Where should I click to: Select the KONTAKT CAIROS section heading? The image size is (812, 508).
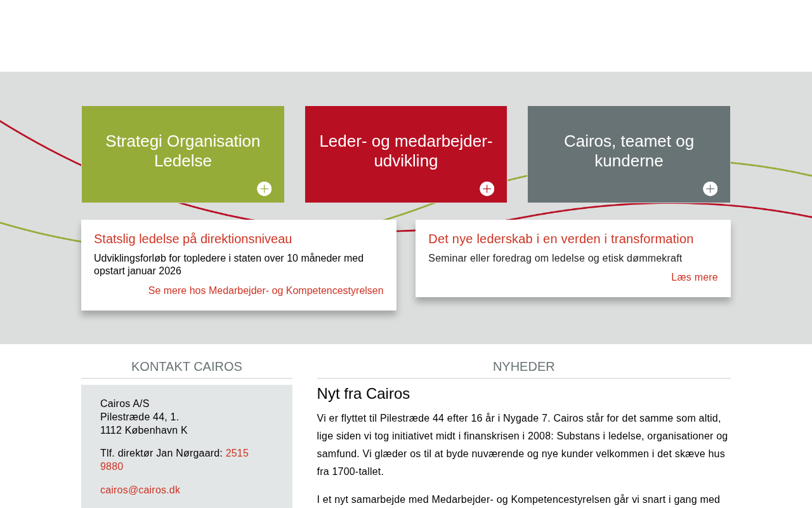pyautogui.click(x=187, y=366)
